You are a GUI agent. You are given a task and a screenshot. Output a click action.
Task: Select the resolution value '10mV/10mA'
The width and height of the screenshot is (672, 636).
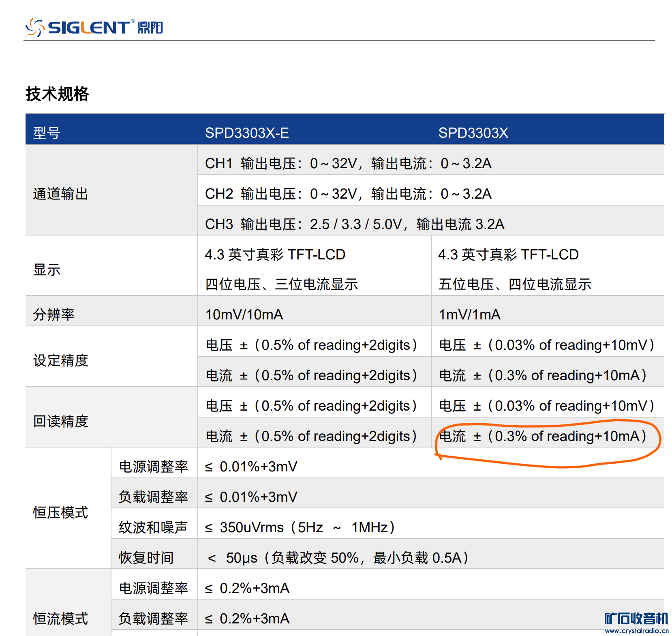(x=244, y=315)
